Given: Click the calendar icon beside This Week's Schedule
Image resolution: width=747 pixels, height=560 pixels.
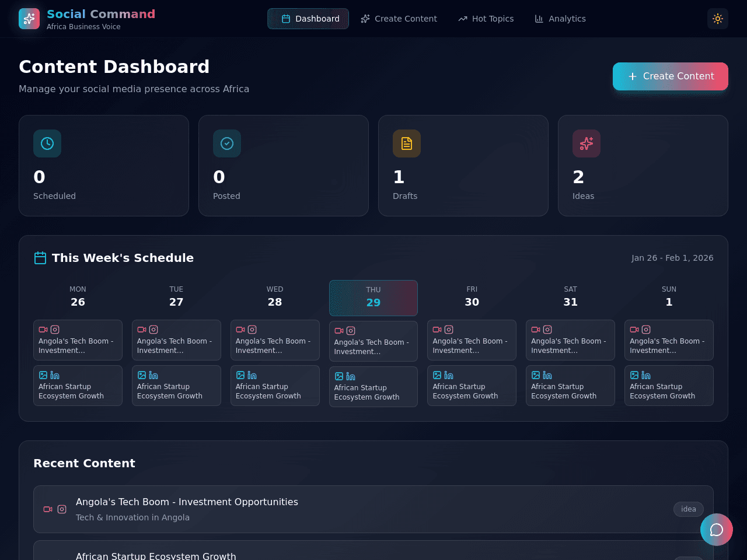Looking at the screenshot, I should click(x=40, y=258).
